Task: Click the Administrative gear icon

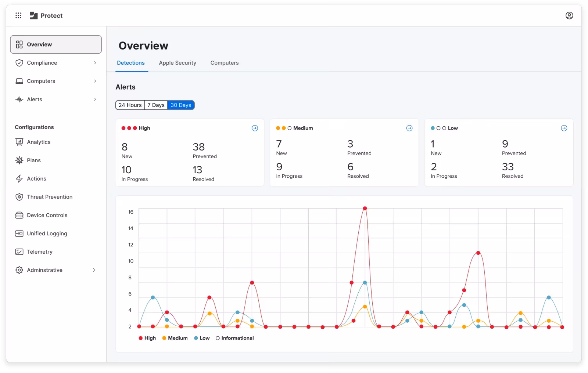Action: (x=19, y=270)
